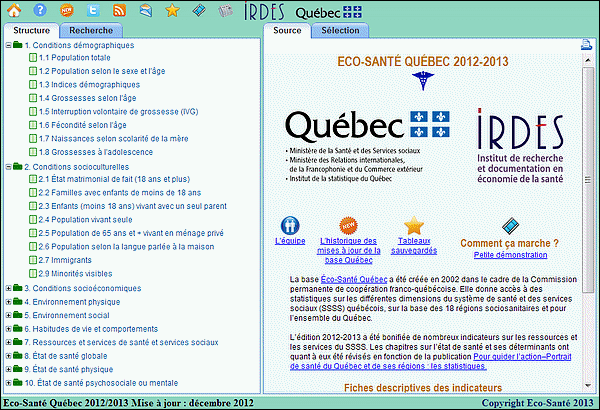The width and height of the screenshot is (600, 410).
Task: Collapse folder 1. Conditions démographiques
Action: tap(8, 45)
